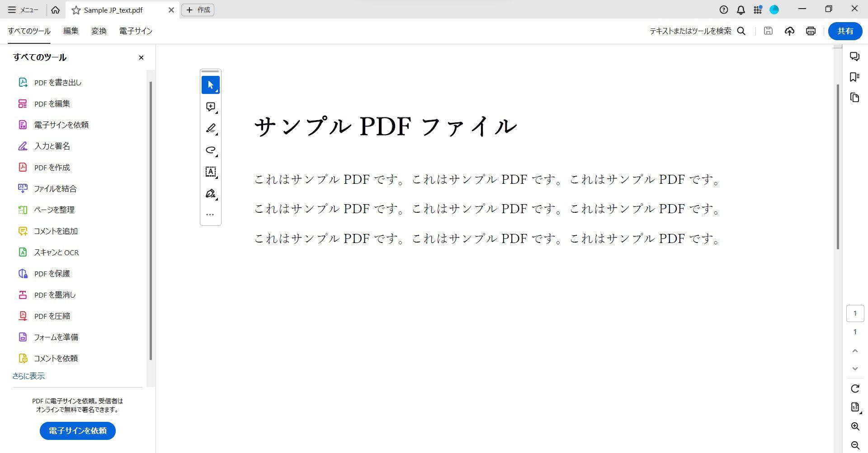Select the selection arrow tool

tap(210, 84)
